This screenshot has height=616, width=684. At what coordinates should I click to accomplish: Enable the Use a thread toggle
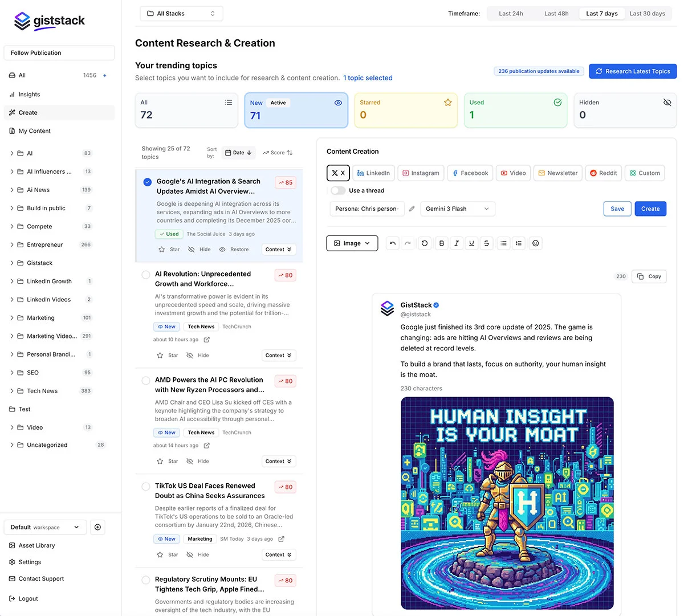point(338,191)
